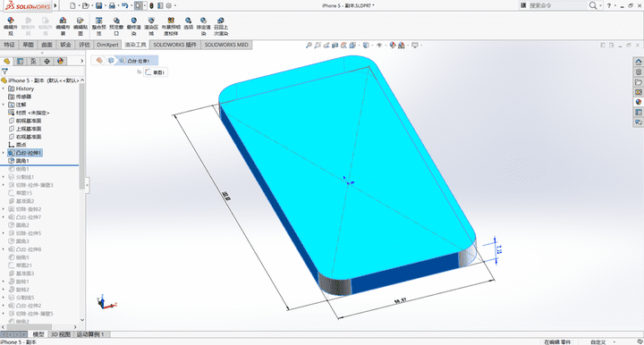Click the 编辑贴图 (Edit Decal) ribbon button
The height and width of the screenshot is (345, 644).
pyautogui.click(x=80, y=27)
